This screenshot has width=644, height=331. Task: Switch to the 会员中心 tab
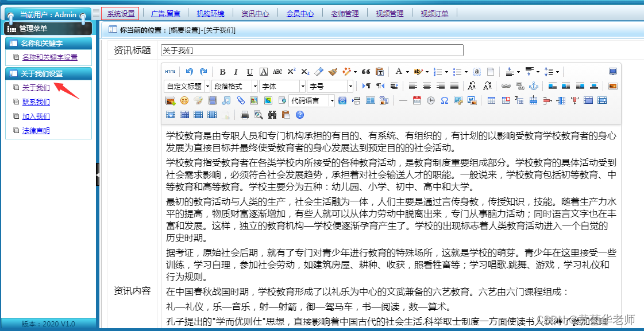[300, 13]
